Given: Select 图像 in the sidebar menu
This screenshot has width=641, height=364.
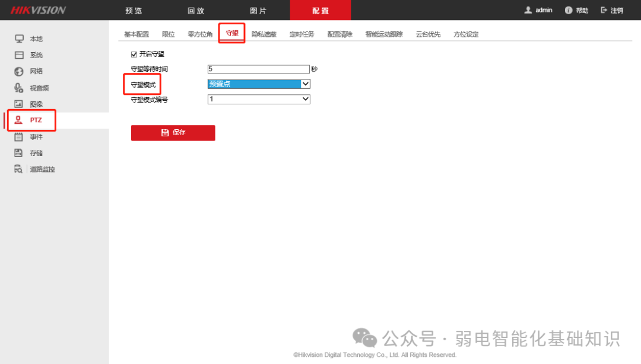Looking at the screenshot, I should point(36,104).
